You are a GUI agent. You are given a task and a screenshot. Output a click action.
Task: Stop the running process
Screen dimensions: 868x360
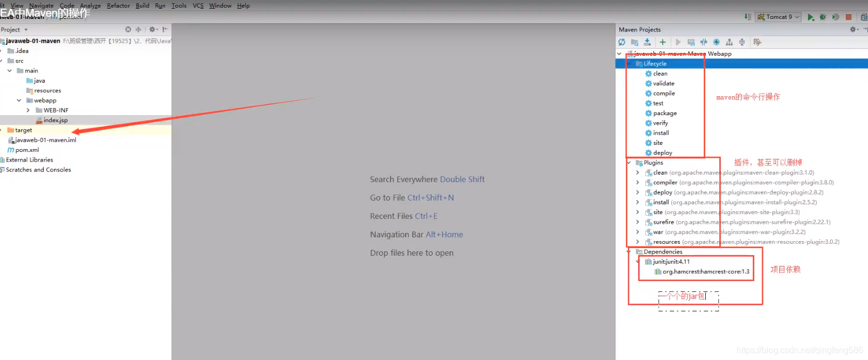tap(849, 17)
